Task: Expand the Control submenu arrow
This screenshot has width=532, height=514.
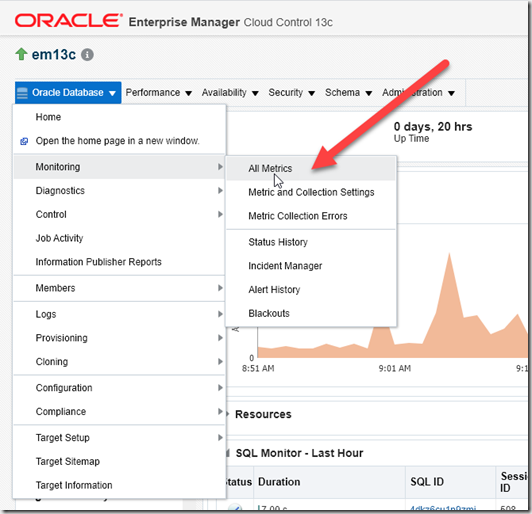Action: pyautogui.click(x=220, y=214)
